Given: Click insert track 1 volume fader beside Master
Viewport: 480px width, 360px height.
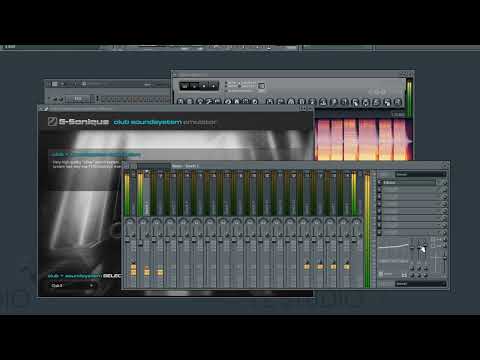Looking at the screenshot, I should click(x=140, y=243).
